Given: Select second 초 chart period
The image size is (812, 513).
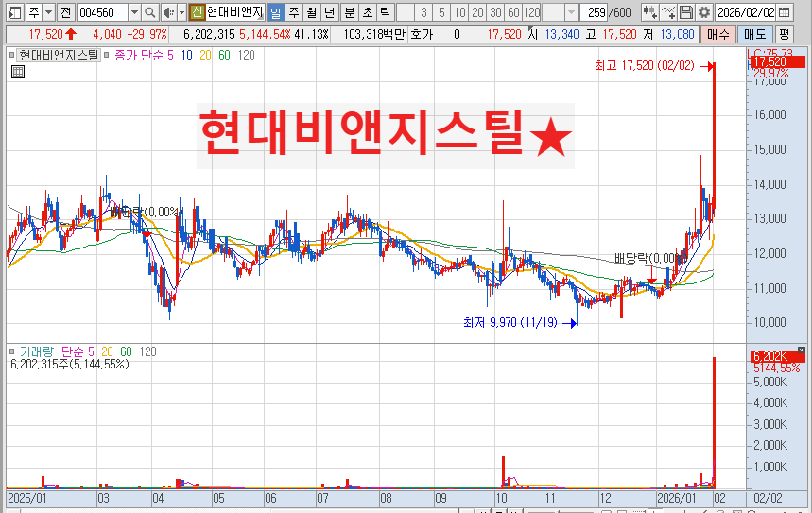Looking at the screenshot, I should click(367, 12).
